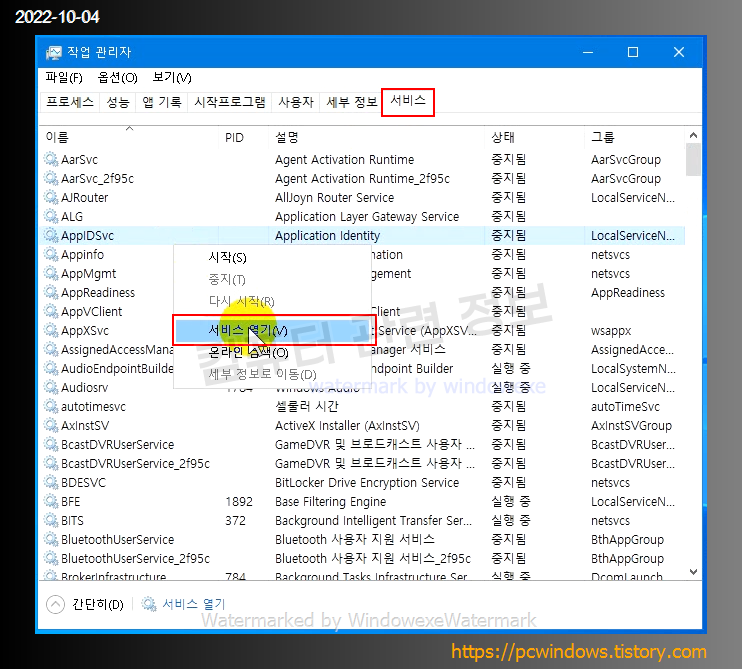Select the AllJoyn Router Service description
Viewport: 742px width, 669px height.
[335, 197]
